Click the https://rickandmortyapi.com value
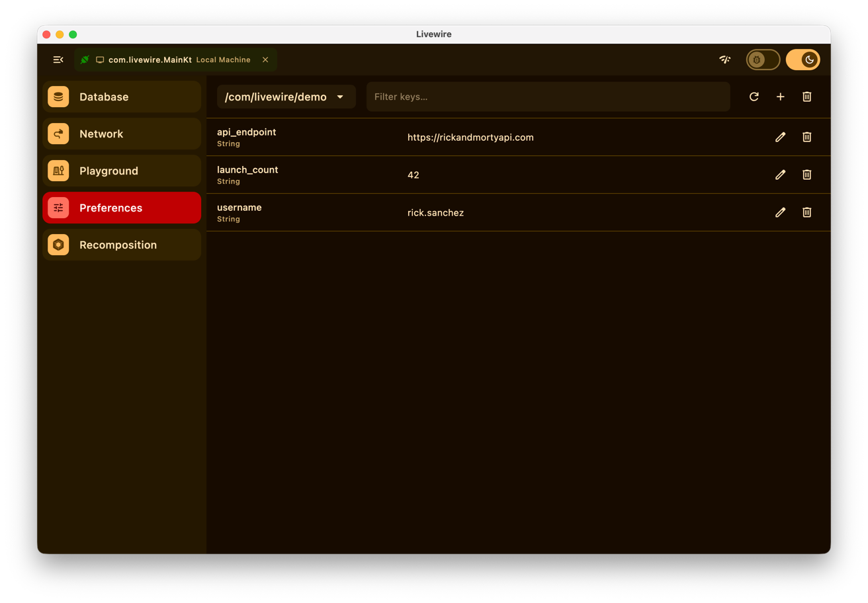 pos(470,138)
